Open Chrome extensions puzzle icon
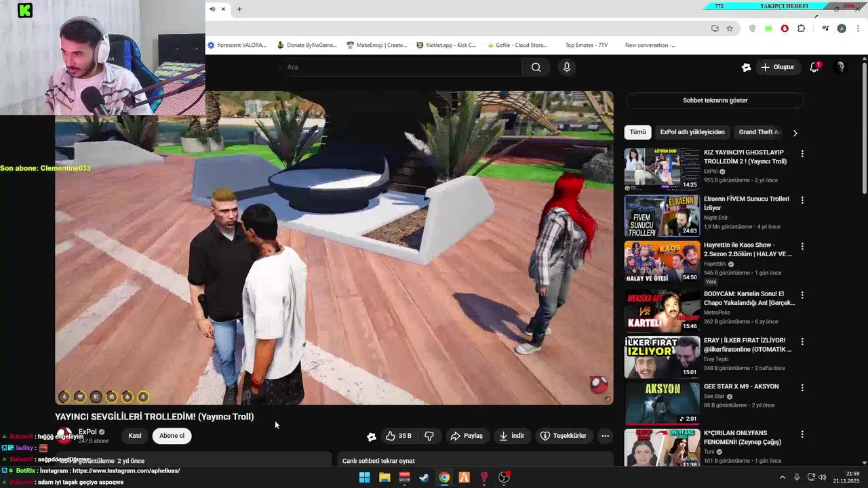This screenshot has height=488, width=868. pyautogui.click(x=801, y=28)
